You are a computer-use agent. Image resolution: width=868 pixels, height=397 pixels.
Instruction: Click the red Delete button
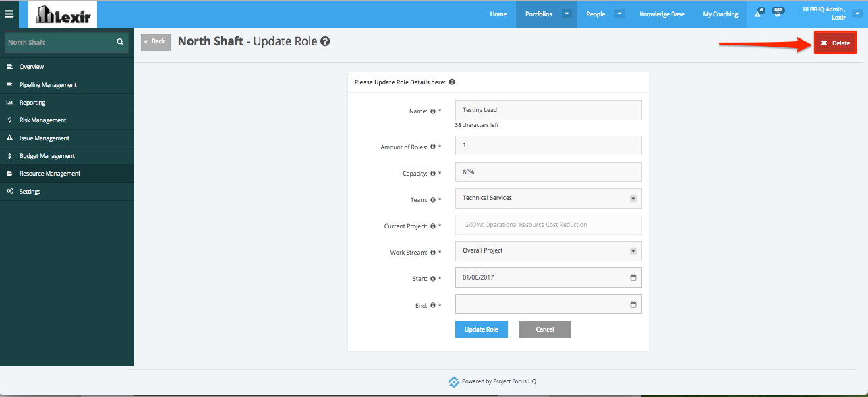coord(835,43)
